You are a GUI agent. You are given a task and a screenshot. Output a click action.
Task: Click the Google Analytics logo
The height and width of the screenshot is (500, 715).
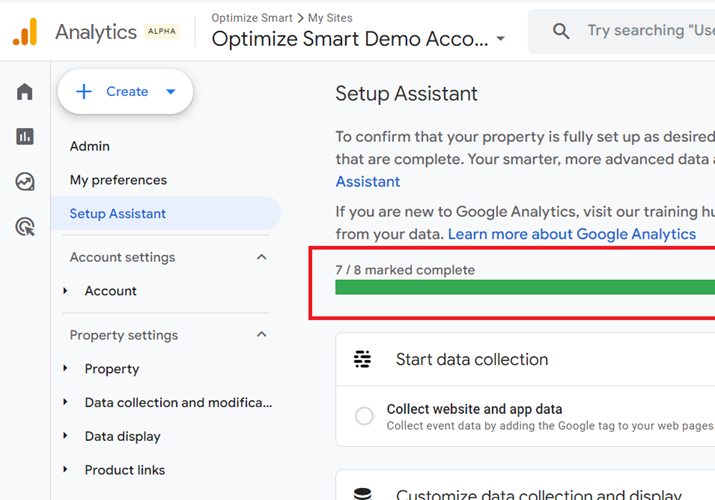click(x=25, y=32)
